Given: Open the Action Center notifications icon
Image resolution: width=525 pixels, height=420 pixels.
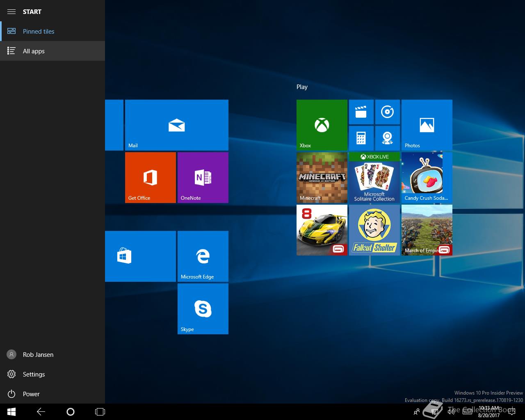Looking at the screenshot, I should [511, 412].
